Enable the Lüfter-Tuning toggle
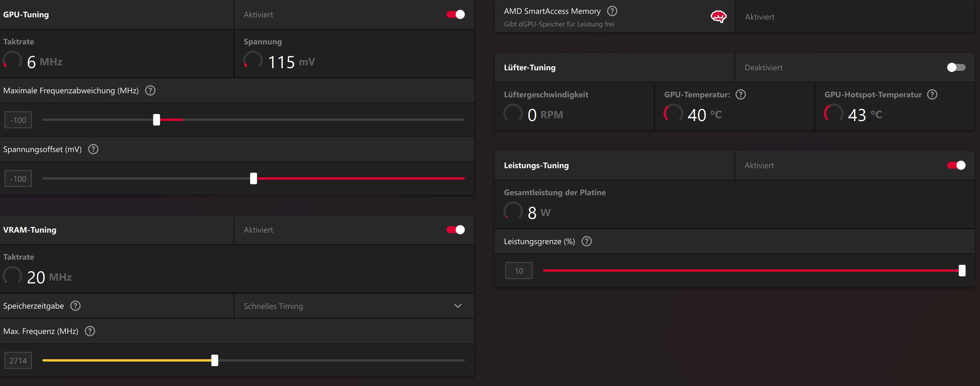Viewport: 980px width, 386px height. pos(956,67)
